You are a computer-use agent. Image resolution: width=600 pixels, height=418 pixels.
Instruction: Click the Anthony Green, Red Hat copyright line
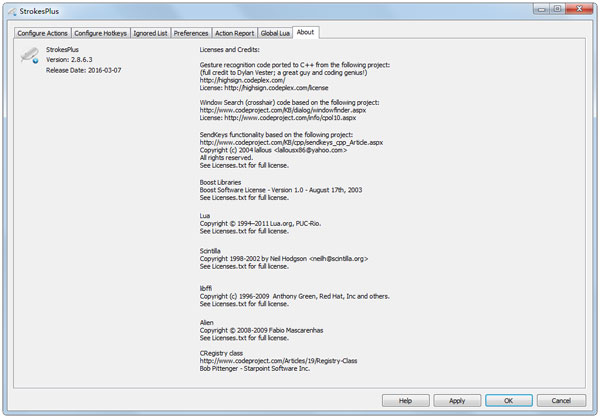(x=294, y=297)
